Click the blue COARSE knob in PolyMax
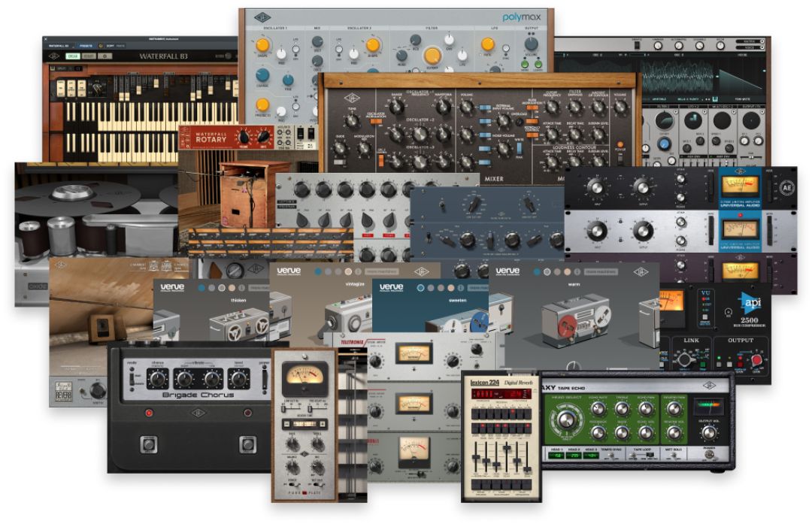The height and width of the screenshot is (524, 812). point(262,75)
